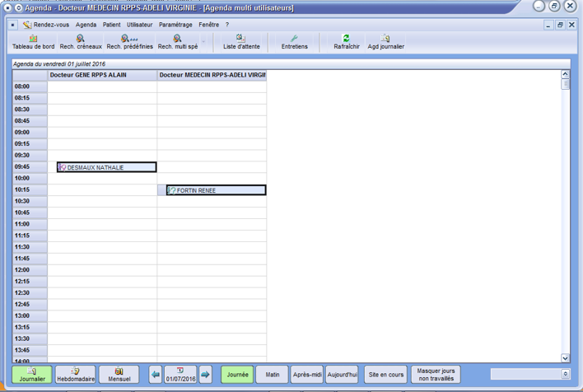The width and height of the screenshot is (583, 392).
Task: Open the Entretiens maintenance tool
Action: click(x=294, y=42)
